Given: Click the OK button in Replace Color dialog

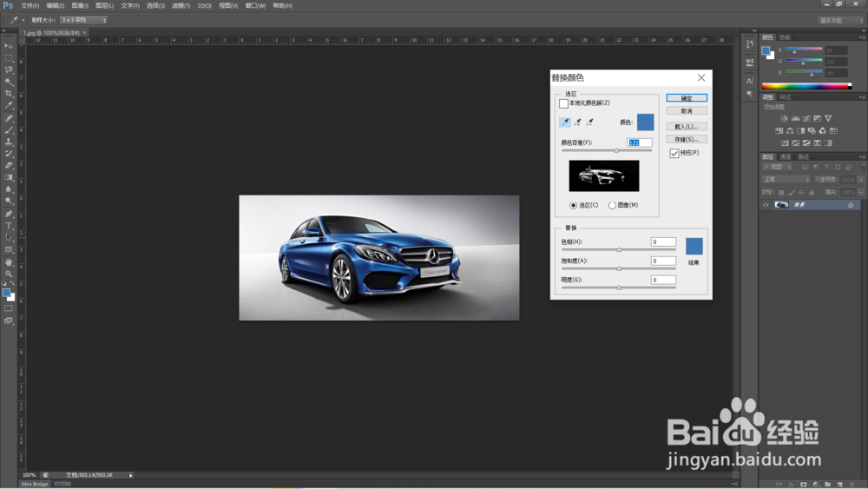Looking at the screenshot, I should [687, 98].
